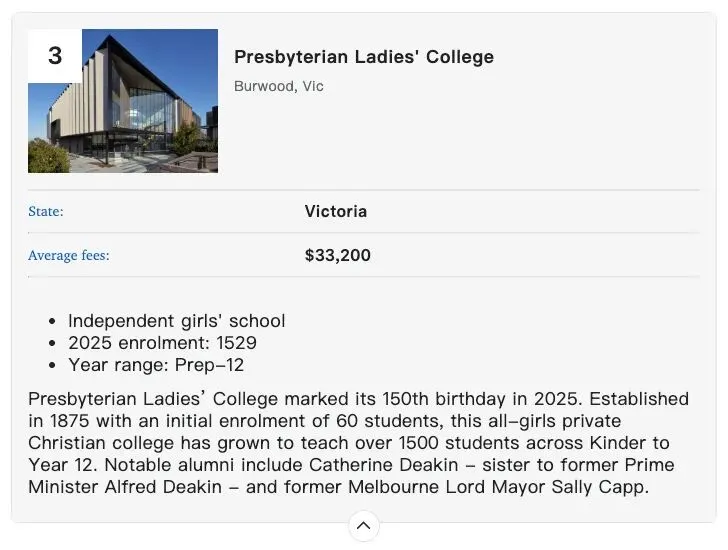Click the Alfred Deakin mention in the text
This screenshot has height=550, width=728.
[x=163, y=487]
